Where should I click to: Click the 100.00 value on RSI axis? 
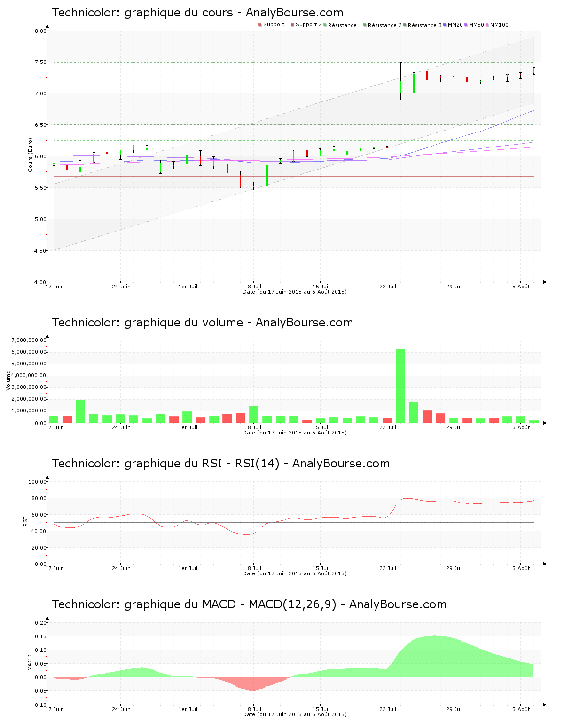38,482
